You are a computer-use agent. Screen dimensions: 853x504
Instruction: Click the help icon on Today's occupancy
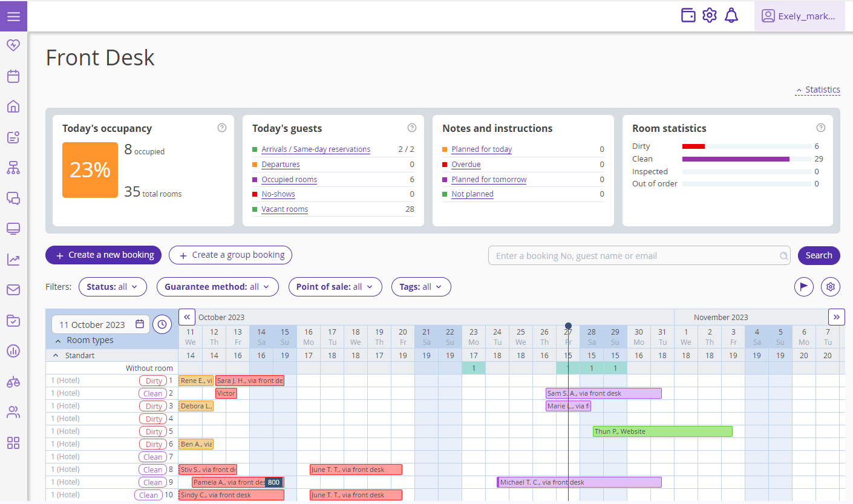222,128
